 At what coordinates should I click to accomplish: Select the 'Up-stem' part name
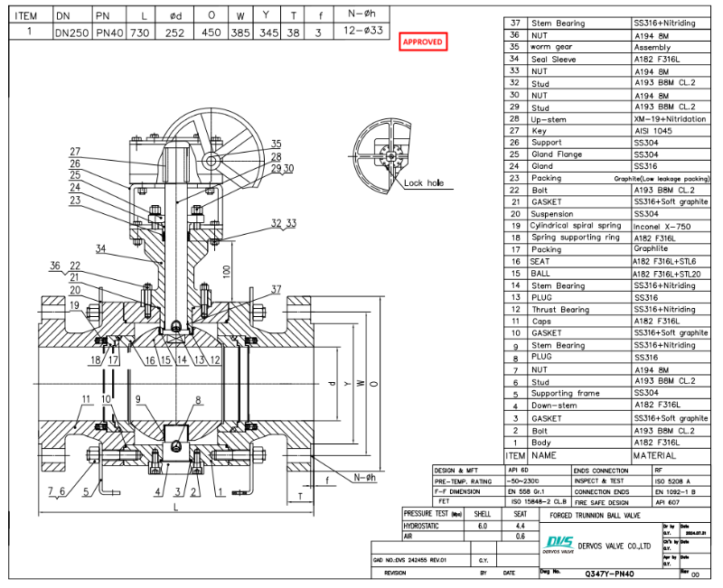(x=549, y=119)
